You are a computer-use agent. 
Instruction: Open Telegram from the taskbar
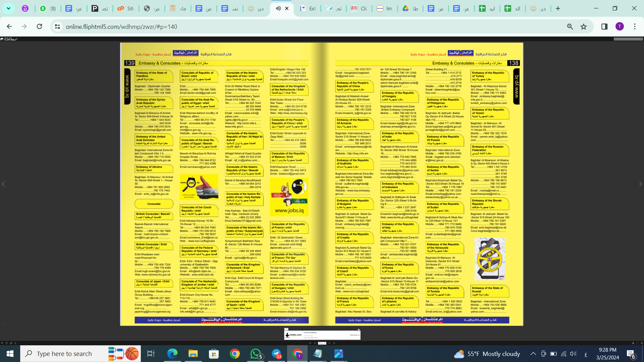point(276,354)
